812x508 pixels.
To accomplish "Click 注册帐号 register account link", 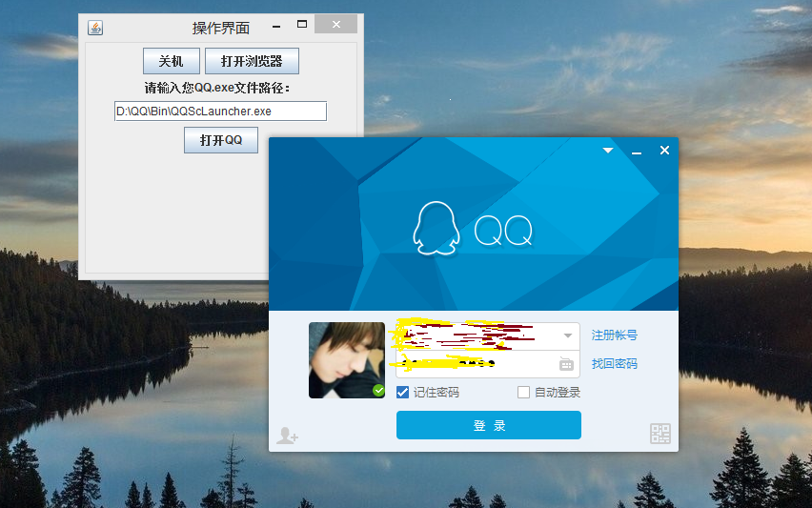I will [614, 335].
